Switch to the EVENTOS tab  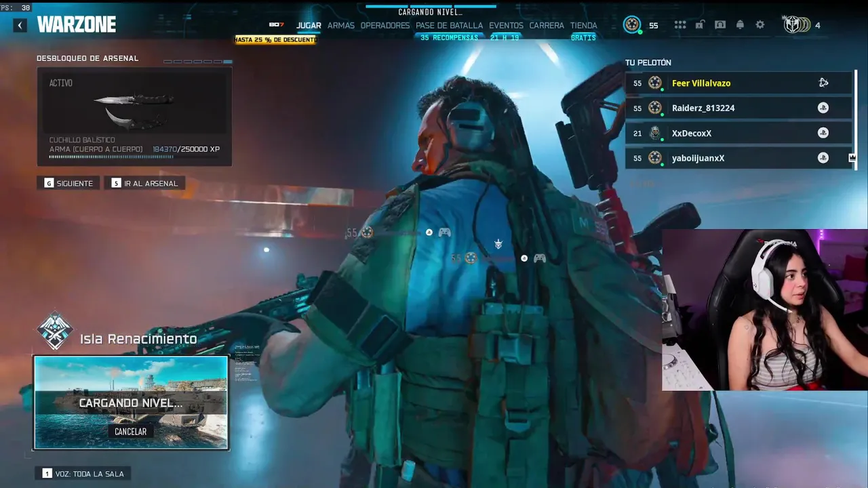pyautogui.click(x=506, y=25)
